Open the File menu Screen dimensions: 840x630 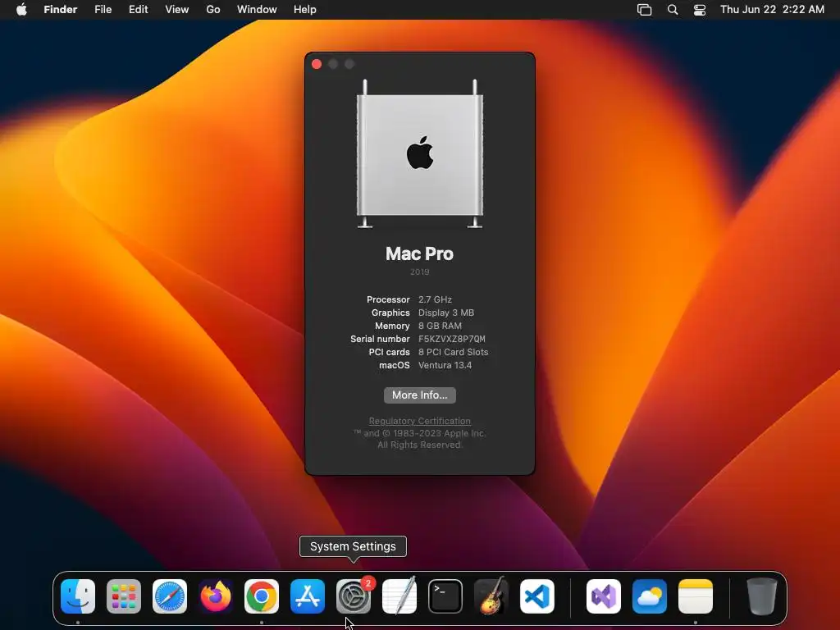coord(103,10)
